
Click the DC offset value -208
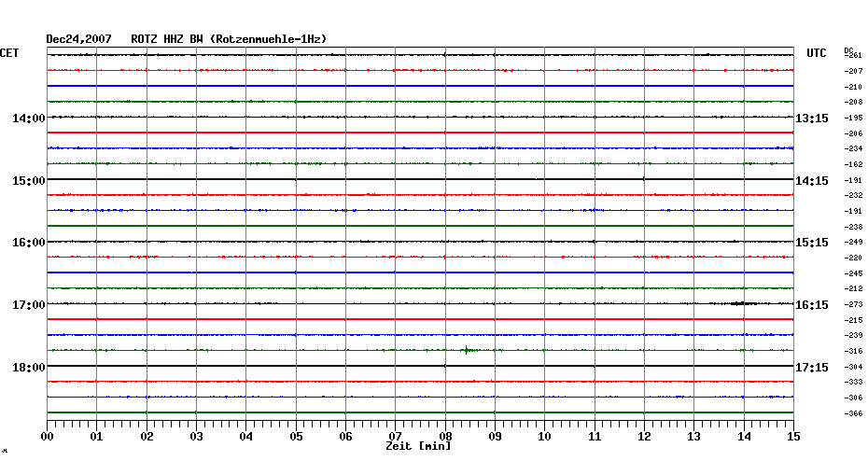click(853, 103)
